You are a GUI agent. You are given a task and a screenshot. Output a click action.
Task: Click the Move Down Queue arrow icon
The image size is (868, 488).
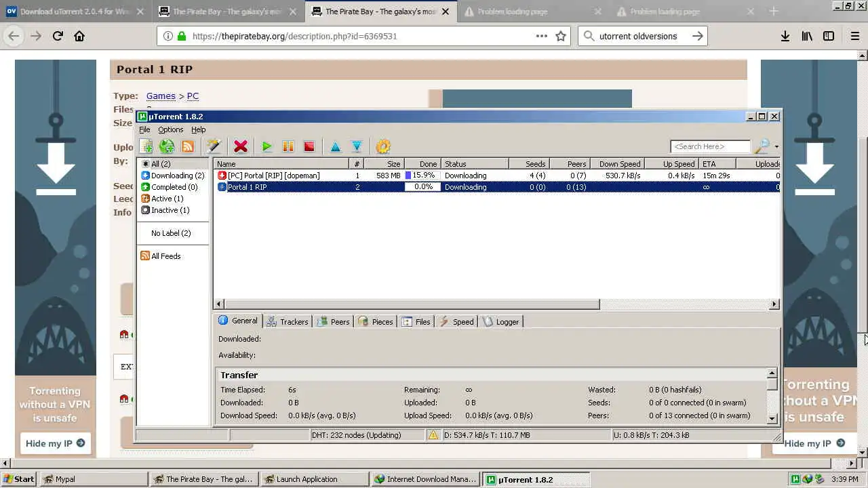pos(357,146)
